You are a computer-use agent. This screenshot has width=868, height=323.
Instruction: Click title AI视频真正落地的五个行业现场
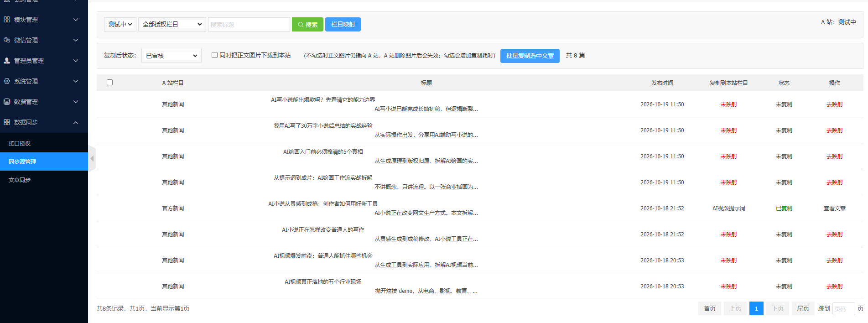click(x=323, y=282)
